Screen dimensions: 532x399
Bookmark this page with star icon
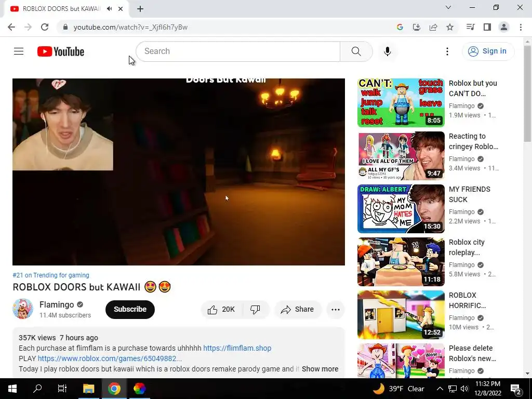(x=450, y=27)
